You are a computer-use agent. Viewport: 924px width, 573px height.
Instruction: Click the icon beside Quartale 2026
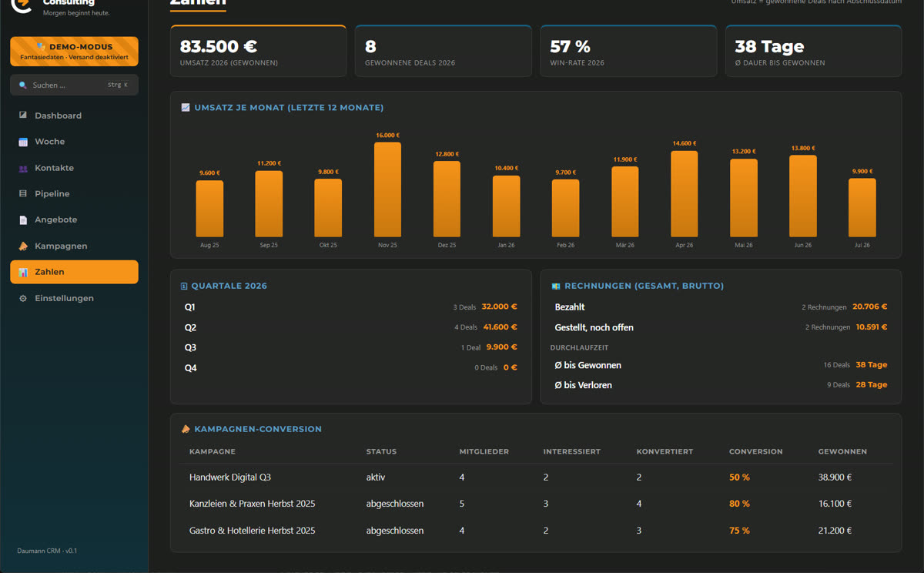pyautogui.click(x=184, y=286)
